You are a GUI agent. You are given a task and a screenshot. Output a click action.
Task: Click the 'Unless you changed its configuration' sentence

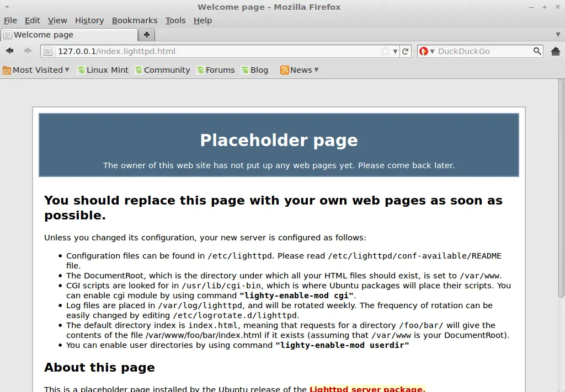tap(205, 238)
